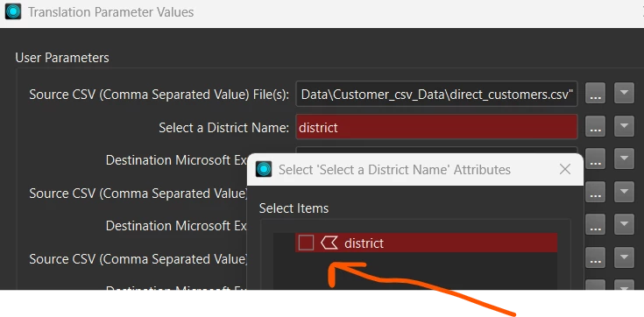Open dropdown arrow for second Destination Microsoft Excel row
The width and height of the screenshot is (644, 317).
pyautogui.click(x=624, y=224)
